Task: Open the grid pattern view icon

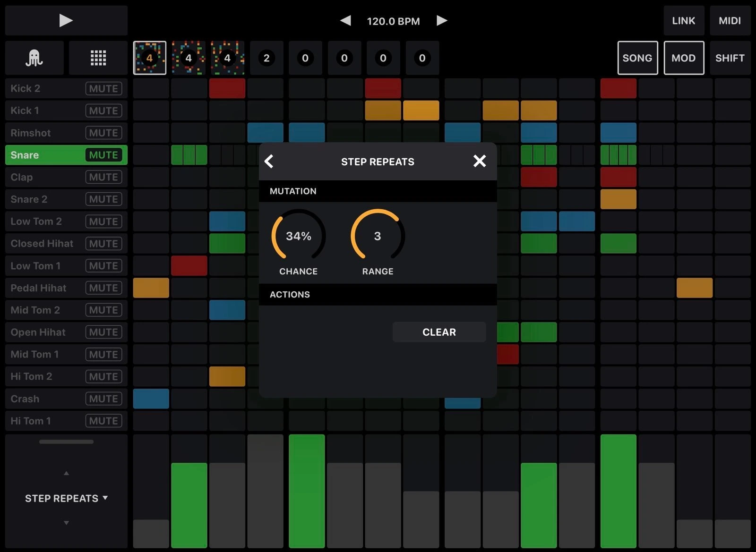Action: pyautogui.click(x=98, y=58)
